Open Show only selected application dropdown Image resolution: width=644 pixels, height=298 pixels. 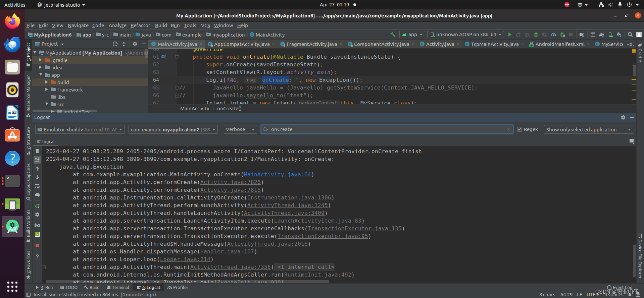[588, 129]
